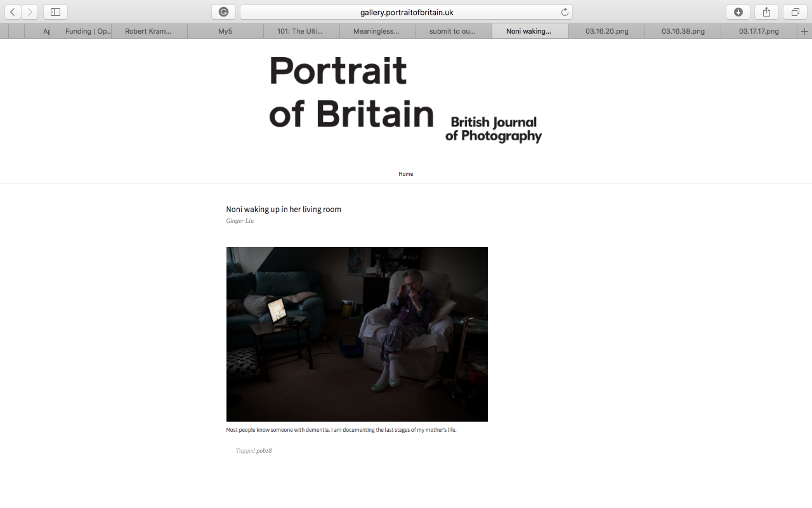Screen dimensions: 812x508
Task: Select the Noni waking... tab
Action: click(x=530, y=31)
